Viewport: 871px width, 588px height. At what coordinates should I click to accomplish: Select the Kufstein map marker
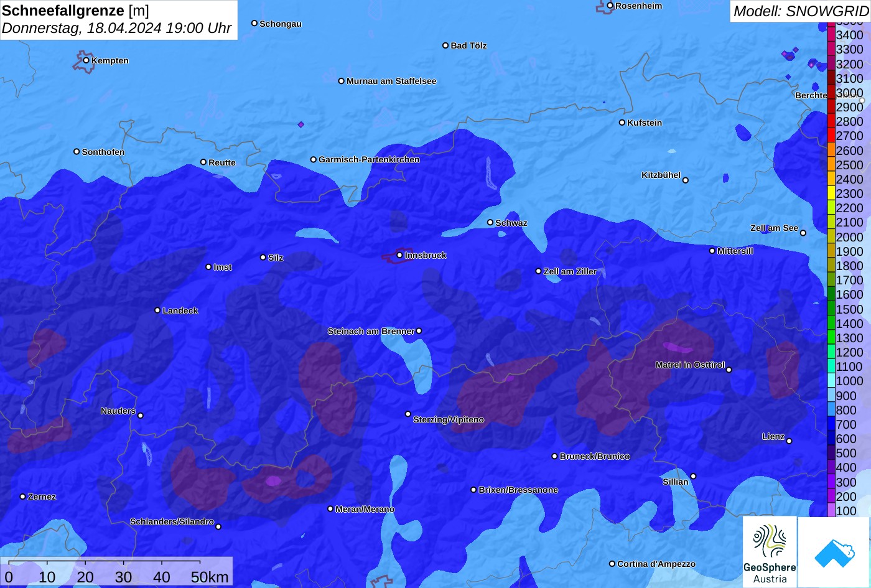pyautogui.click(x=622, y=123)
